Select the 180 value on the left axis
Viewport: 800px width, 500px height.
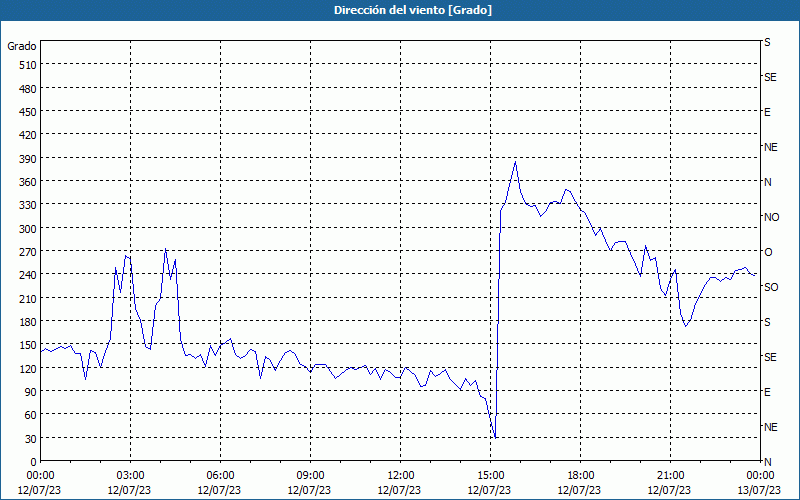[28, 322]
